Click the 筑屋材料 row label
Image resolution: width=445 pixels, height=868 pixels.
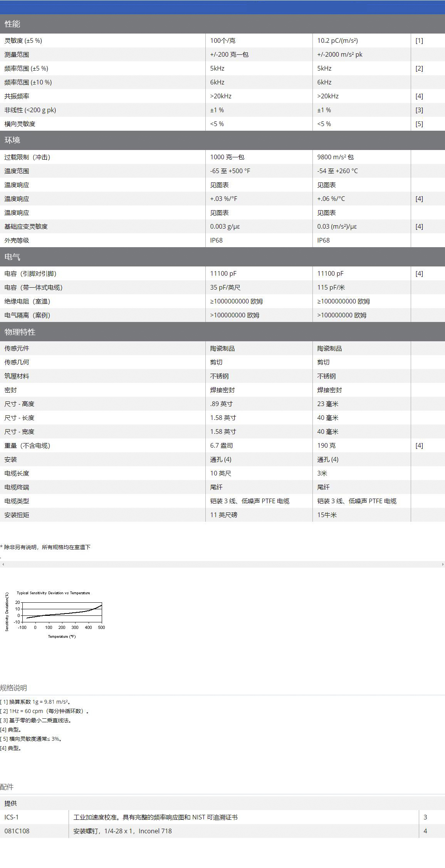pos(17,376)
